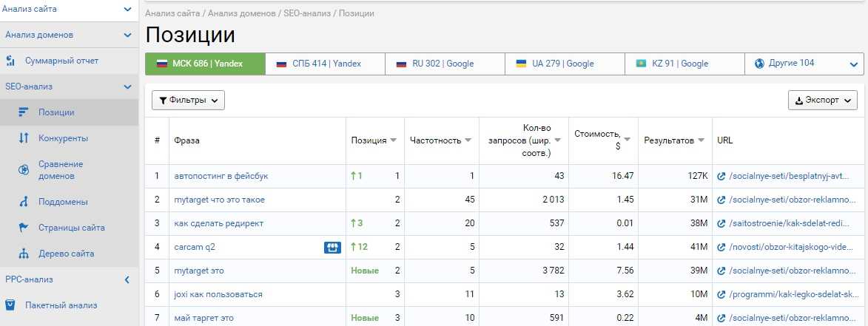Switch to СПБ 414 Yandex tab
The width and height of the screenshot is (868, 326).
click(x=325, y=64)
